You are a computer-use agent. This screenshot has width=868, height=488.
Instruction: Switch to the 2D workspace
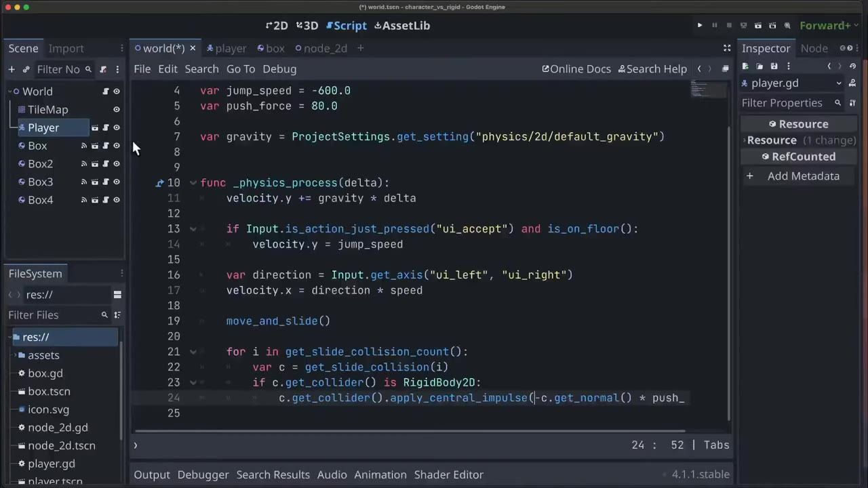pos(277,26)
